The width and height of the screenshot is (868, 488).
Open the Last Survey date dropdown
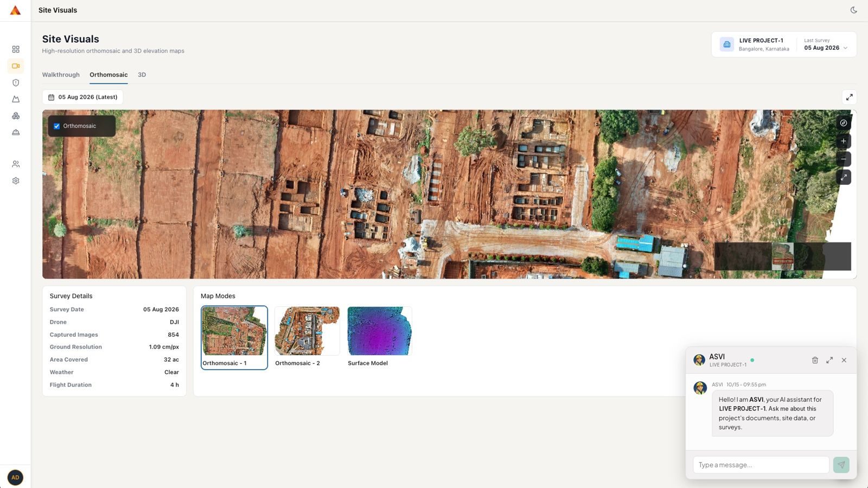point(826,44)
